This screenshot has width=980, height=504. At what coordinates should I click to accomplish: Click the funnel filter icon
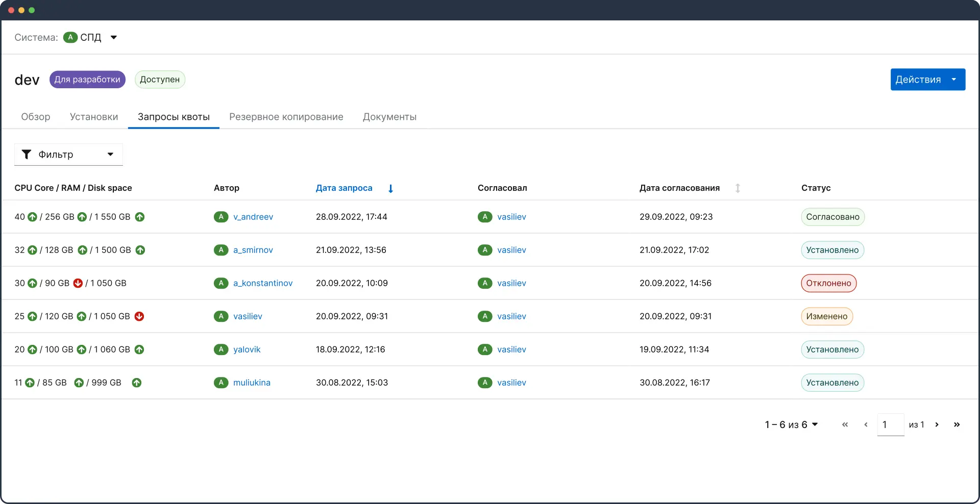(27, 155)
